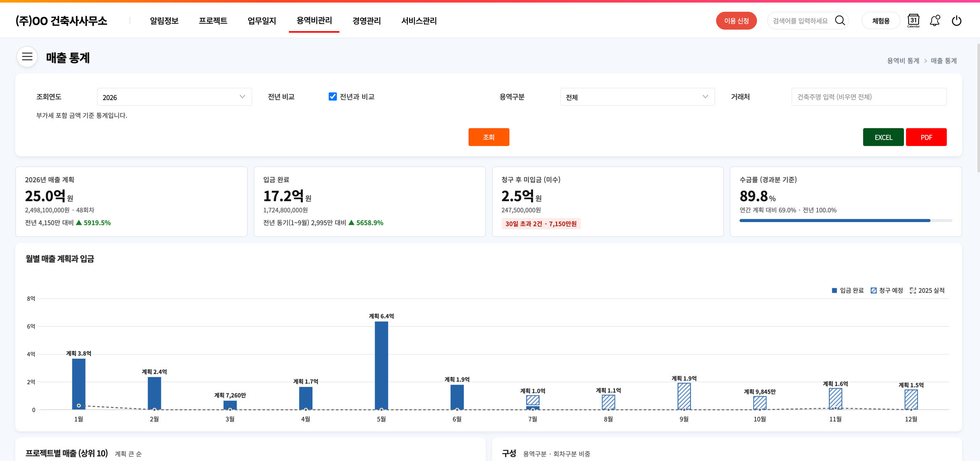Open the 프로젝트 menu
980x461 pixels.
pos(213,21)
